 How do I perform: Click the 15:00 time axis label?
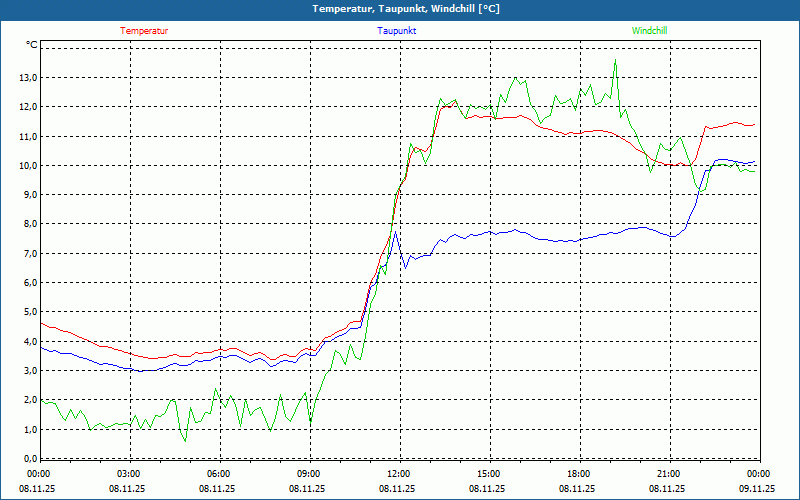pos(488,474)
